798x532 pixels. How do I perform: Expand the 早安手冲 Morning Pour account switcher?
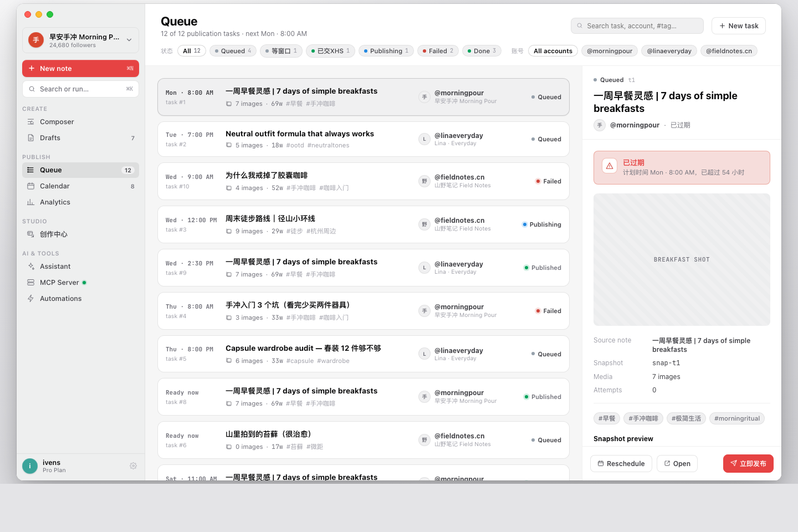(x=80, y=40)
